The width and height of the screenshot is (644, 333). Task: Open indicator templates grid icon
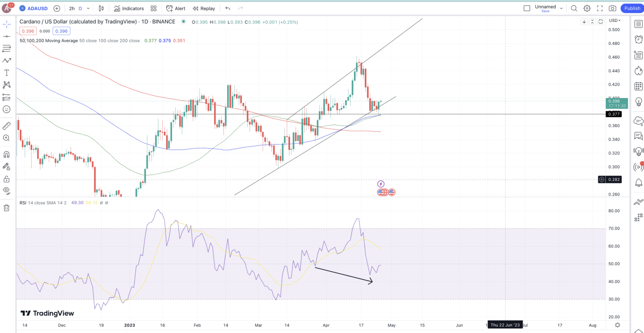pos(153,8)
